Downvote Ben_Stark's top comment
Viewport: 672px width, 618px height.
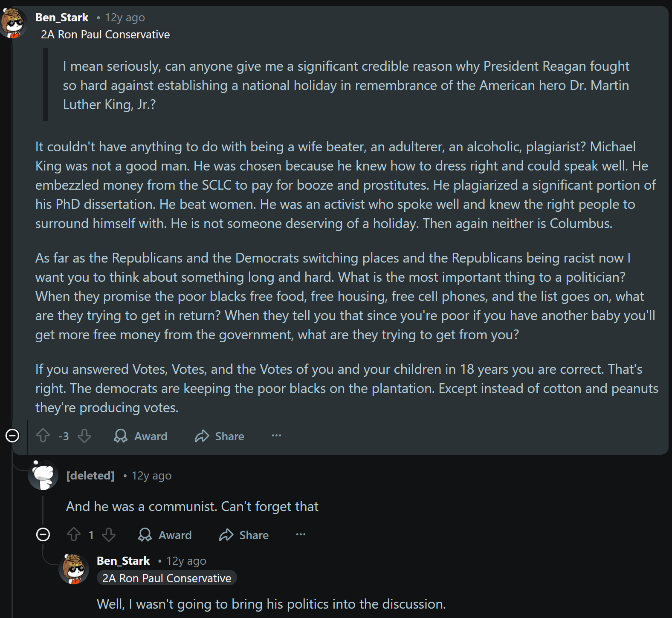pyautogui.click(x=84, y=436)
